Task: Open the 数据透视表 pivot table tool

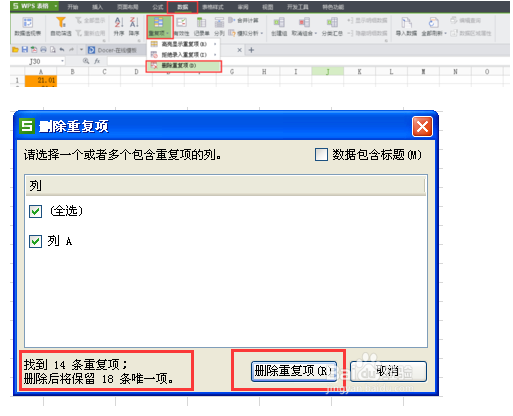Action: pyautogui.click(x=27, y=26)
